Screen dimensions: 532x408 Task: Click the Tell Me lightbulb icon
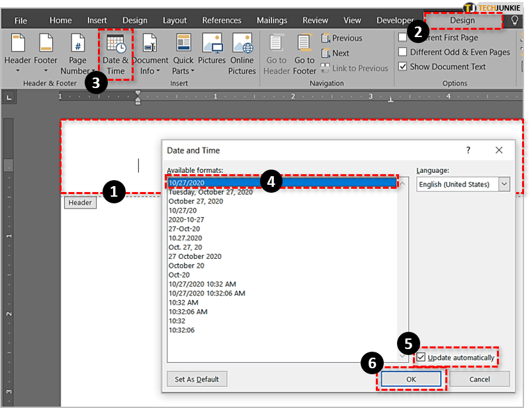tap(515, 21)
